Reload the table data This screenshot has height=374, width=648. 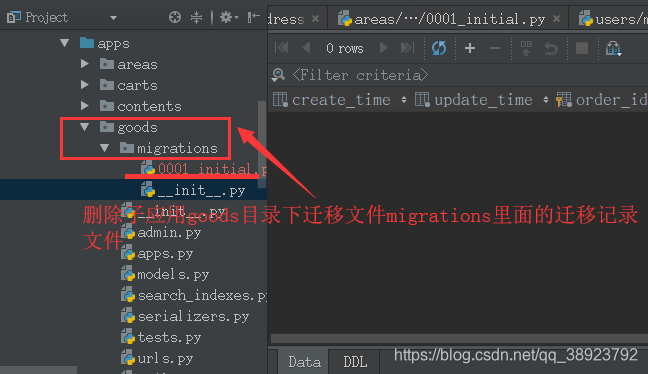(x=439, y=48)
